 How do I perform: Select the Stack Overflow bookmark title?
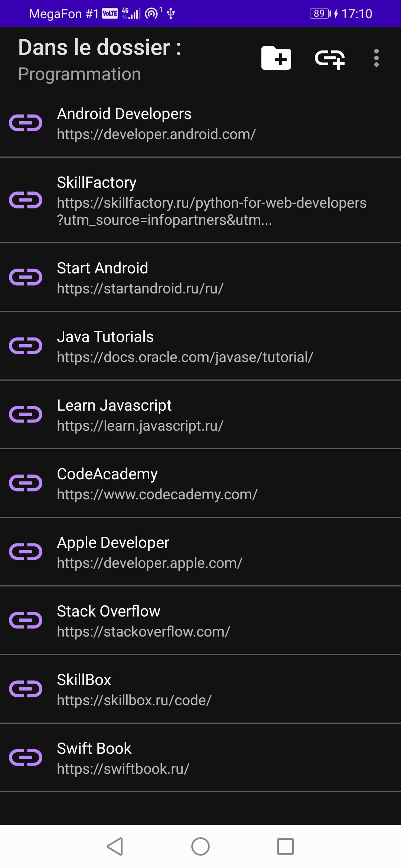point(108,611)
